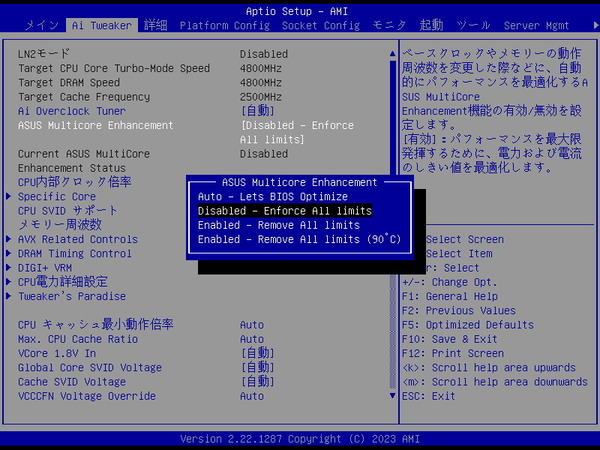The height and width of the screenshot is (450, 600).
Task: Click the Aptio Setup - AMI title
Action: [x=297, y=11]
